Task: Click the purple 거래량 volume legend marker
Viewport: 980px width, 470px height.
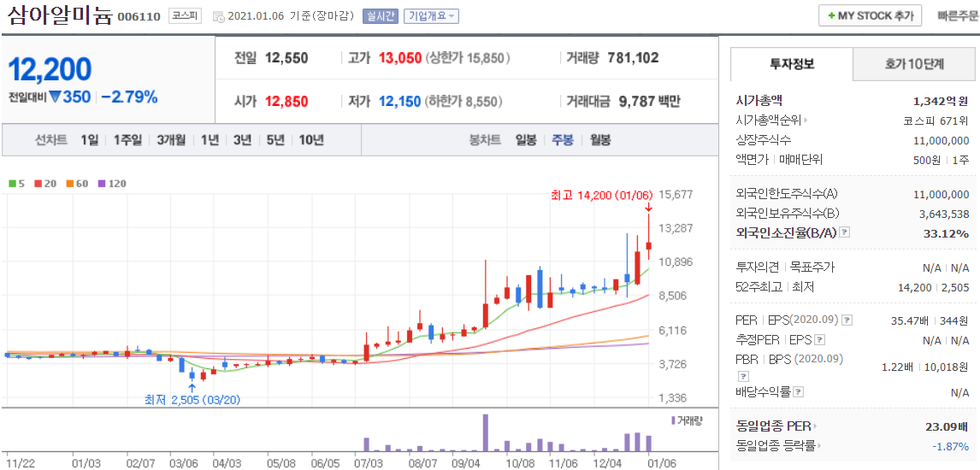Action: (673, 420)
